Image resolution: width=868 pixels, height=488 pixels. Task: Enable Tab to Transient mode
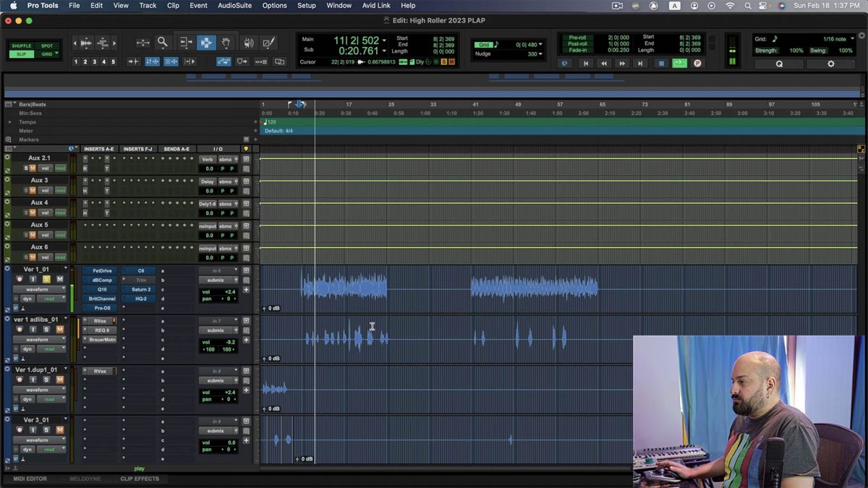click(134, 61)
